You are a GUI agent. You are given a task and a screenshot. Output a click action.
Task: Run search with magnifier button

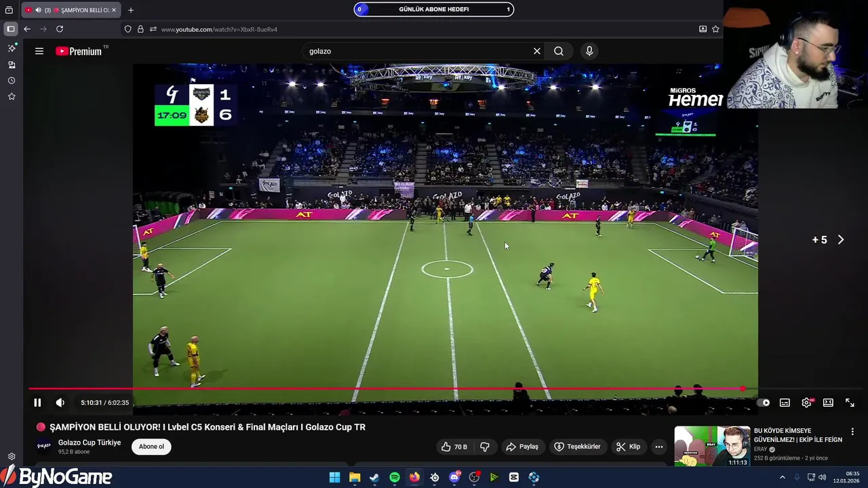pos(559,51)
